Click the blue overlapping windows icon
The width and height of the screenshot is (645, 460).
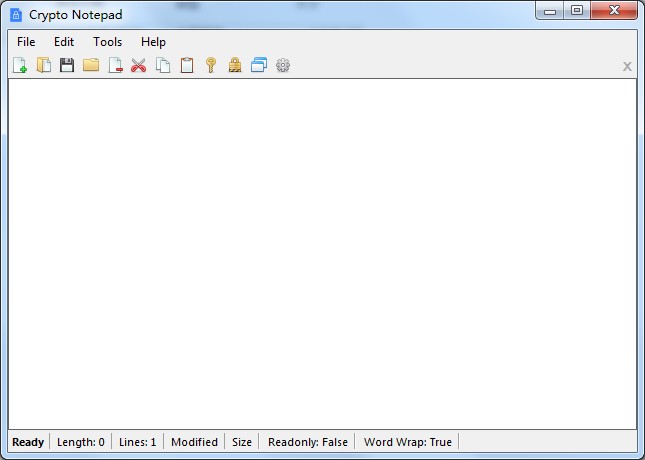click(259, 66)
